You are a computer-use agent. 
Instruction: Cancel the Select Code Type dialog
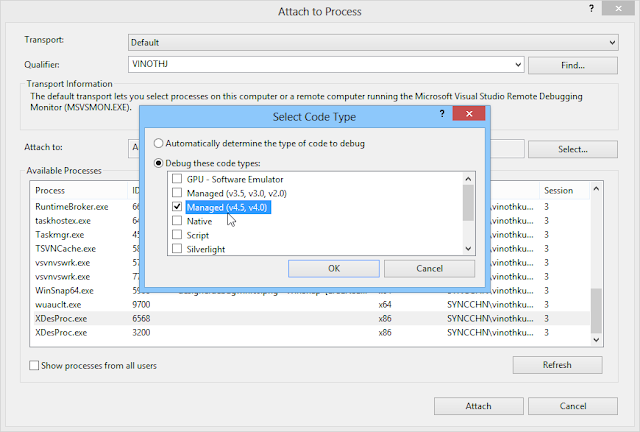pos(429,269)
